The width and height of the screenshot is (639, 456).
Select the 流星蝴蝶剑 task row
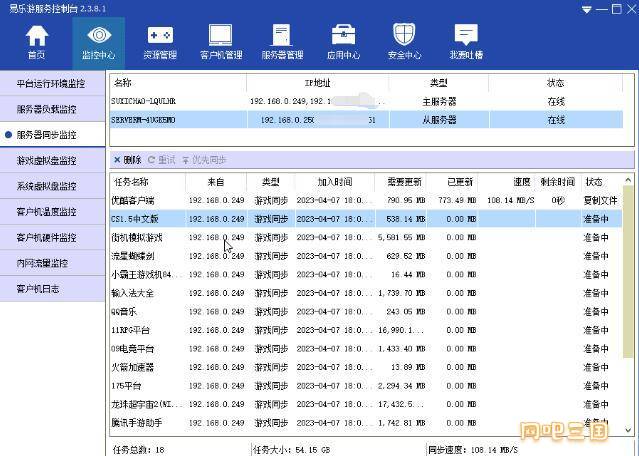[x=366, y=256]
